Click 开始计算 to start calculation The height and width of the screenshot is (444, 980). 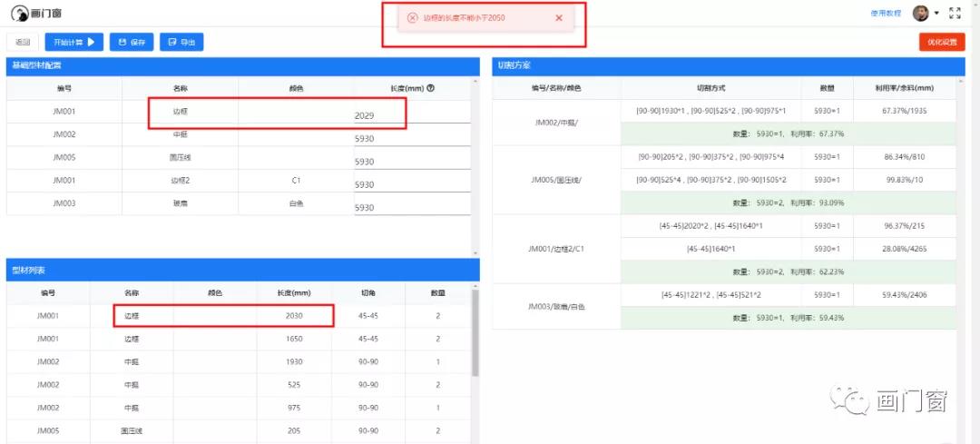coord(73,42)
